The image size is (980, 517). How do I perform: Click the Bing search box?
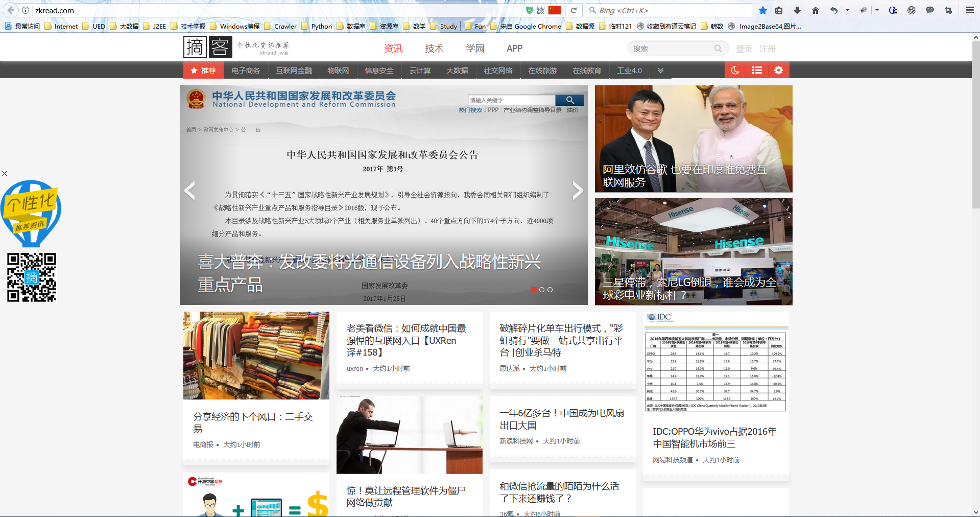tap(669, 10)
